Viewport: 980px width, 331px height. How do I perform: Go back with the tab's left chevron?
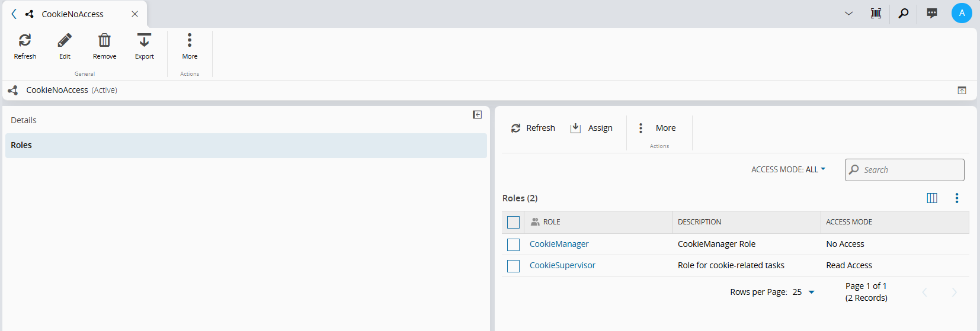point(14,14)
